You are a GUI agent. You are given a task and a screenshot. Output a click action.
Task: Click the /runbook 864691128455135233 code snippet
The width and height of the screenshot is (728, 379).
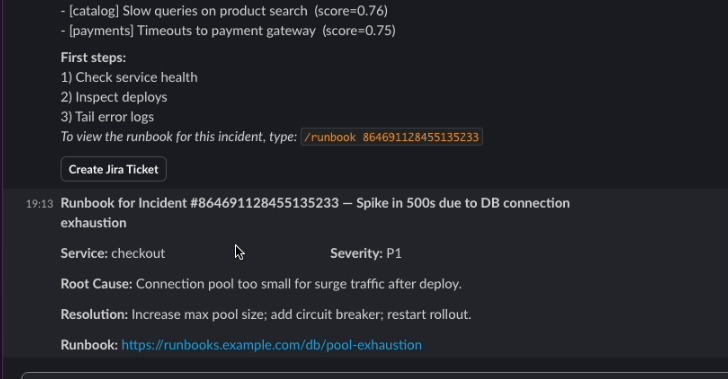[391, 137]
